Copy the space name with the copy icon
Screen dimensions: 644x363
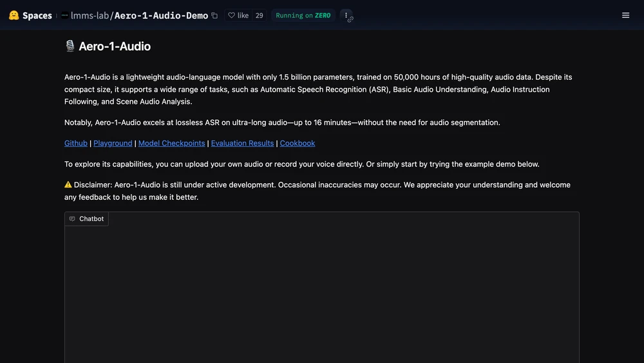click(214, 15)
